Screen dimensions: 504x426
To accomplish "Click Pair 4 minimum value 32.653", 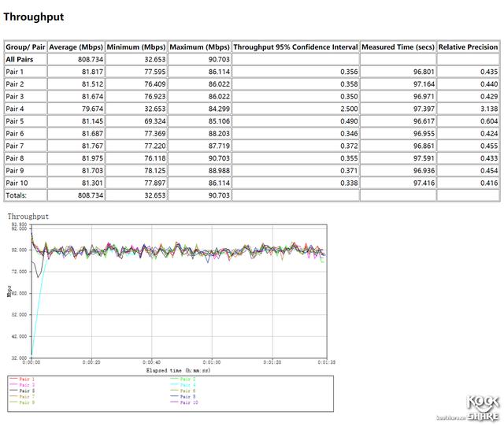I will pos(155,109).
